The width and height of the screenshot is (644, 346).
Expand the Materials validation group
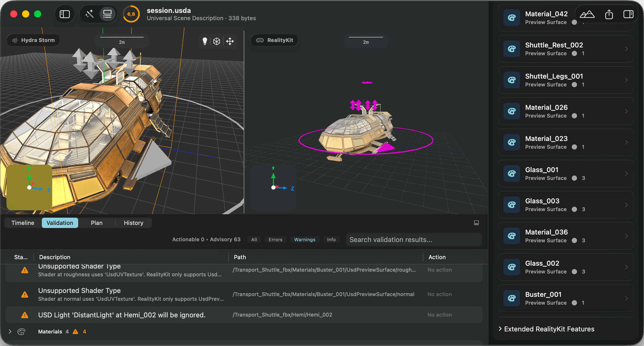(10, 331)
